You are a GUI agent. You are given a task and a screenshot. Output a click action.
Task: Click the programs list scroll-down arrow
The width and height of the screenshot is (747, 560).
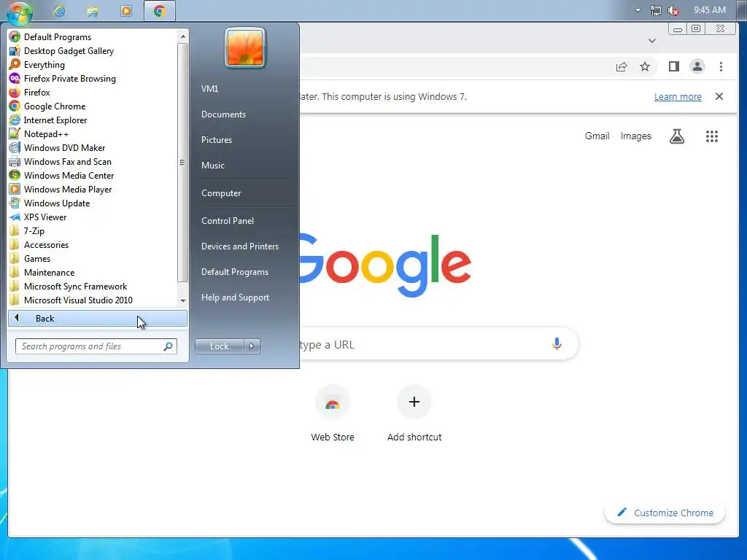(183, 301)
